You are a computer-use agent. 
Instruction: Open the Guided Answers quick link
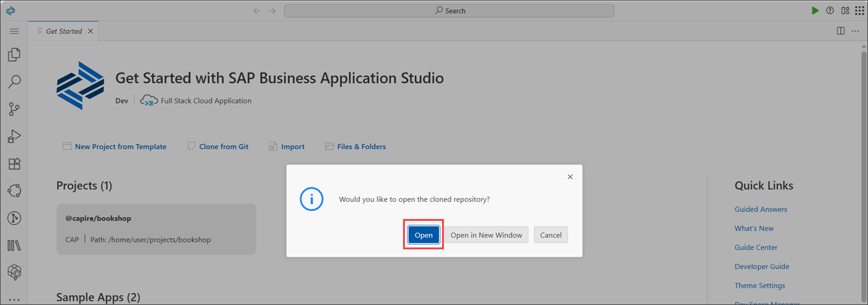point(761,209)
